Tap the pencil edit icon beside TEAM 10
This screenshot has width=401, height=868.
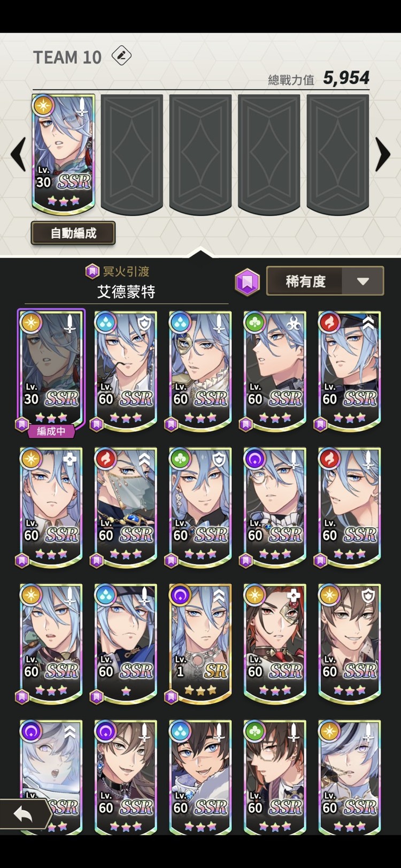(x=121, y=55)
